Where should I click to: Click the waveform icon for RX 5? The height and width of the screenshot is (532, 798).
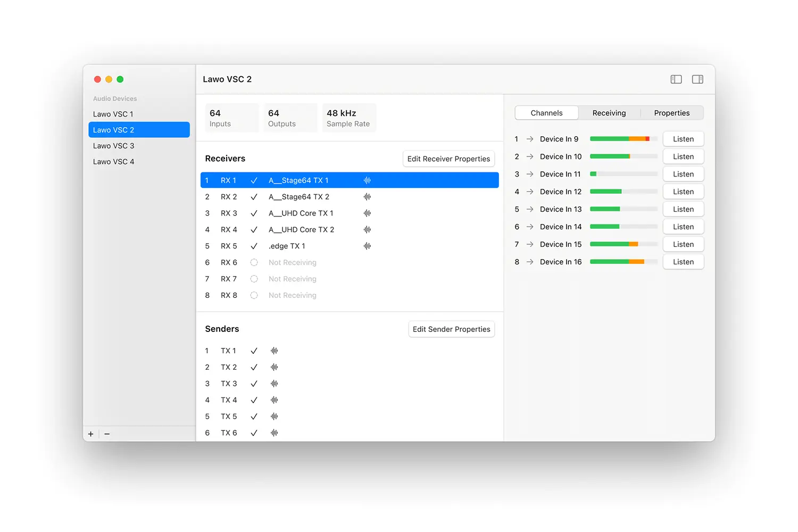pos(367,246)
